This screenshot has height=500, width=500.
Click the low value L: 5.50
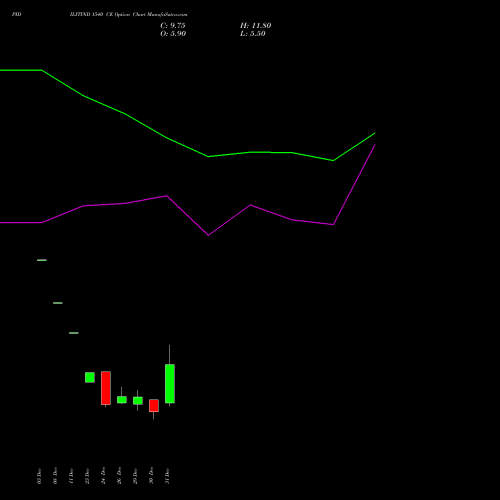pos(253,34)
